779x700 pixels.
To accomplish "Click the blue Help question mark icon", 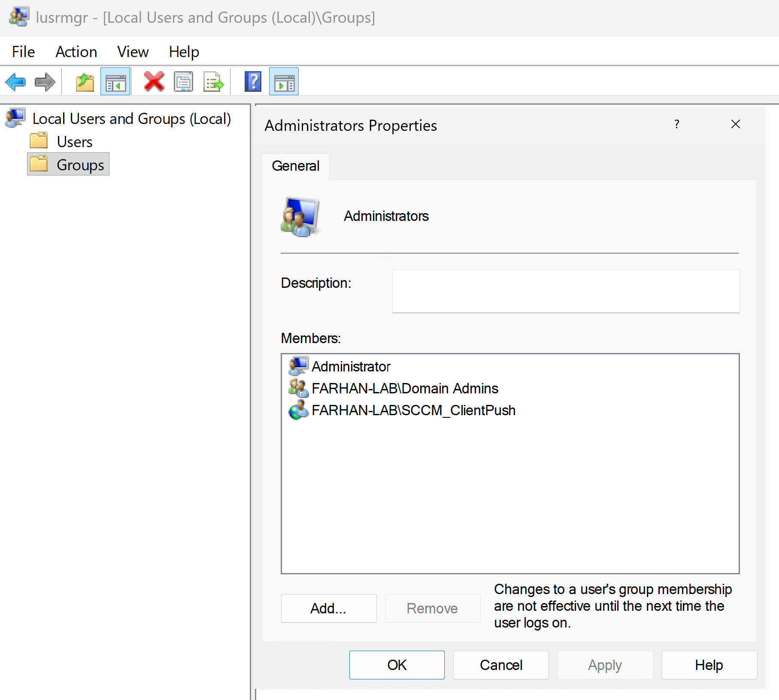I will pos(253,81).
